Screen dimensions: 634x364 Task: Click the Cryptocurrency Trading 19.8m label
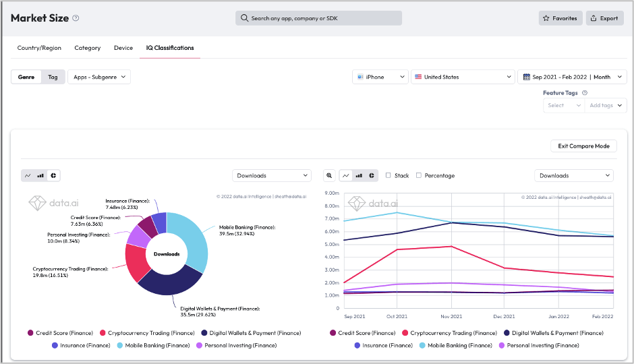point(70,272)
